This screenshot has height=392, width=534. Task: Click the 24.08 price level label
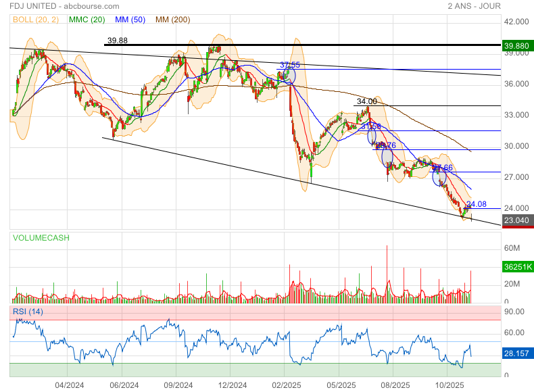[x=477, y=203]
